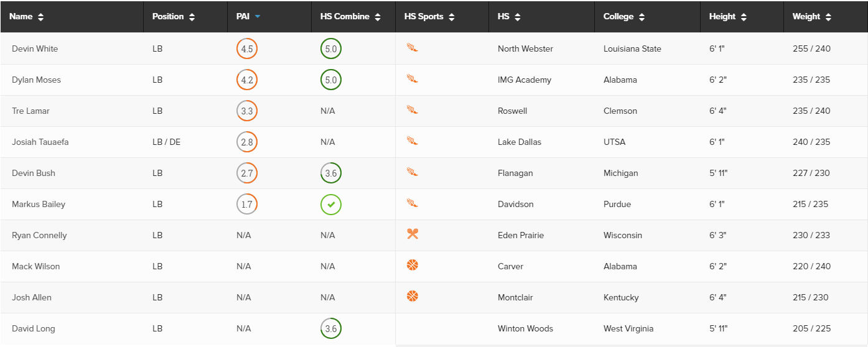Click the basketball icon for Mack Wilson
This screenshot has width=868, height=347.
[x=412, y=265]
